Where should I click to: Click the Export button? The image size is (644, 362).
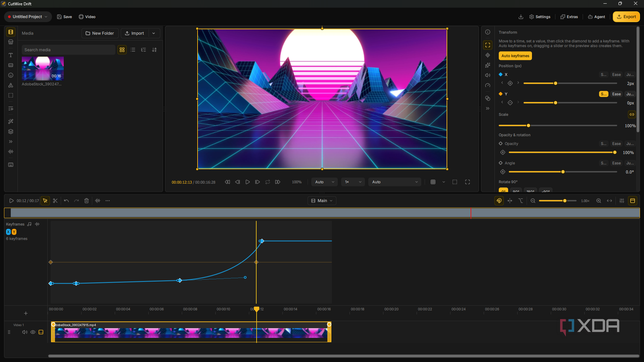coord(626,17)
